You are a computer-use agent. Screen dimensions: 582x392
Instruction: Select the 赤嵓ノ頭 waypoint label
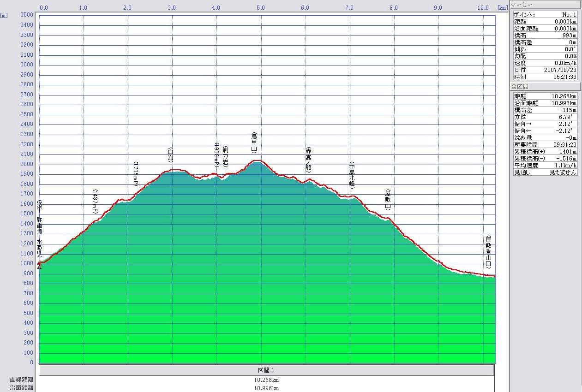308,160
